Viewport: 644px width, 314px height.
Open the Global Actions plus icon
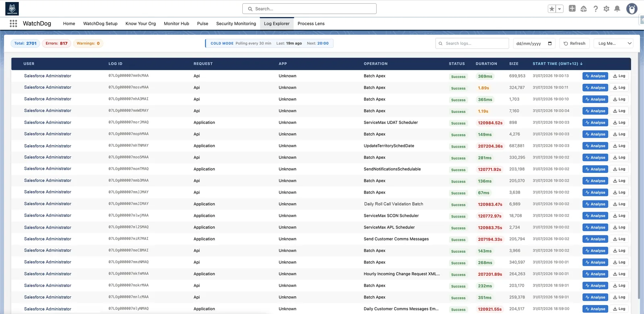pos(572,8)
